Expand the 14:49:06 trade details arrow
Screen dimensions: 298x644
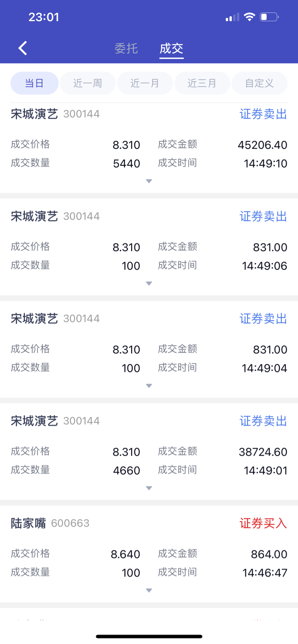[149, 284]
